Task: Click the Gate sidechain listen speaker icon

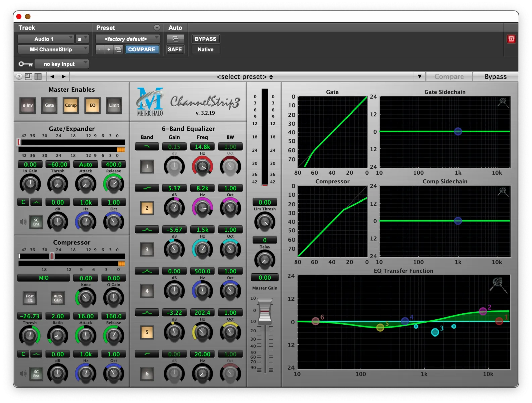Action: pyautogui.click(x=23, y=222)
